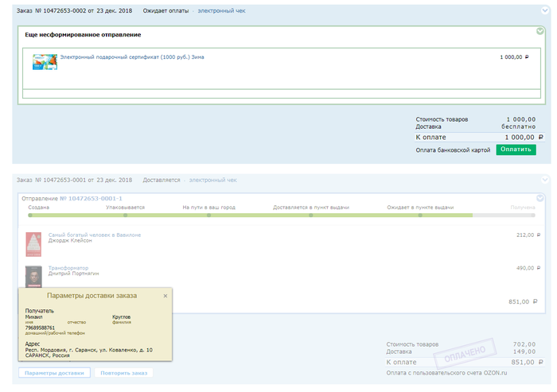Open the gift certificate thumbnail image
Viewport: 557px width, 392px height.
point(44,61)
